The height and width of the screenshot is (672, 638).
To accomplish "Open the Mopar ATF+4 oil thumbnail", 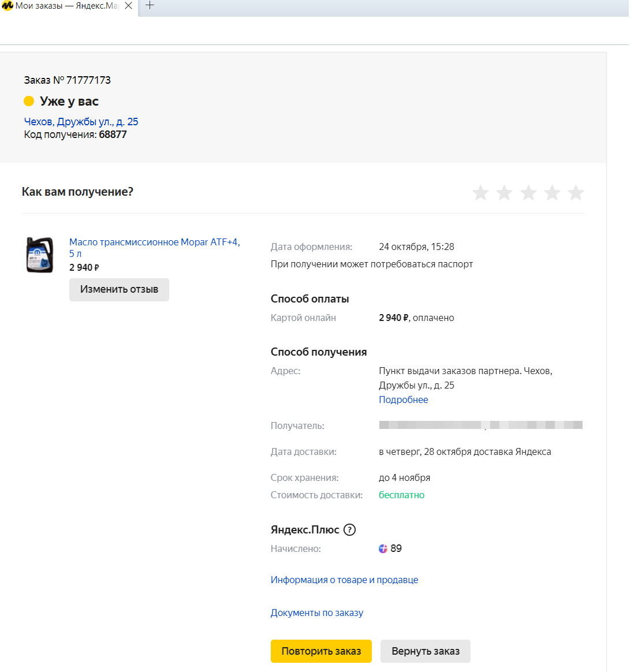I will pos(39,255).
